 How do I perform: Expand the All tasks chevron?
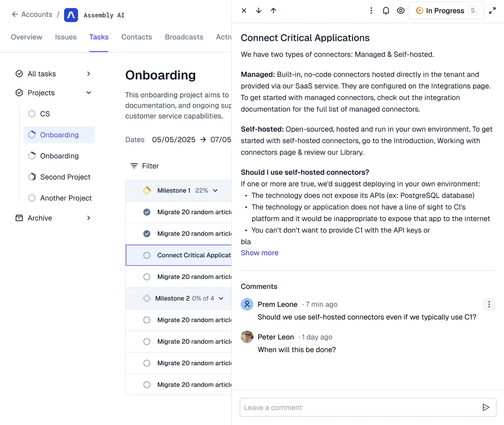89,74
